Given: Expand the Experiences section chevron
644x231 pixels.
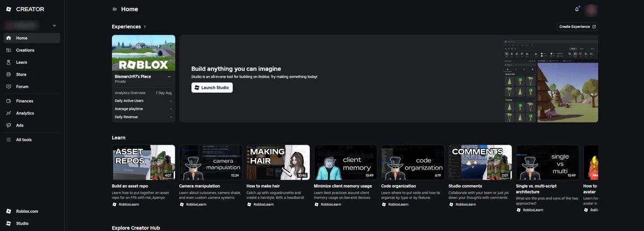Looking at the screenshot, I should (145, 26).
